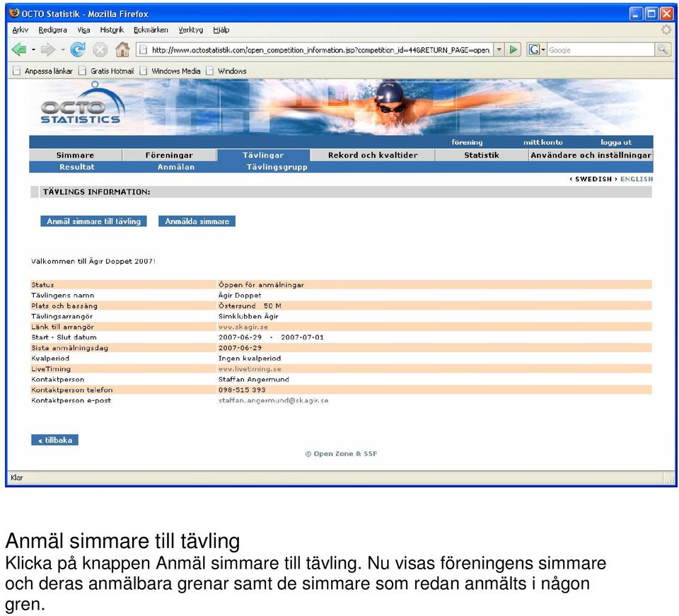Open the back button history dropdown
The height and width of the screenshot is (616, 679).
[33, 50]
